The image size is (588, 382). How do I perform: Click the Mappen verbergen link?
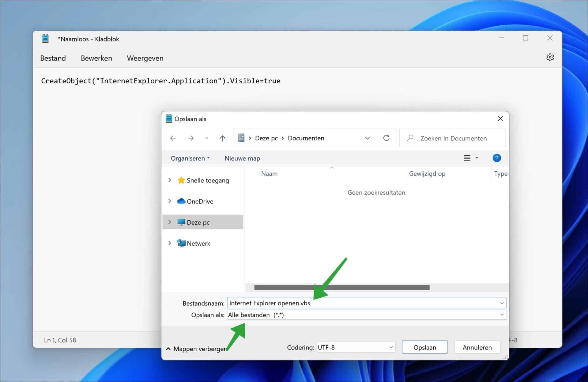pyautogui.click(x=199, y=349)
